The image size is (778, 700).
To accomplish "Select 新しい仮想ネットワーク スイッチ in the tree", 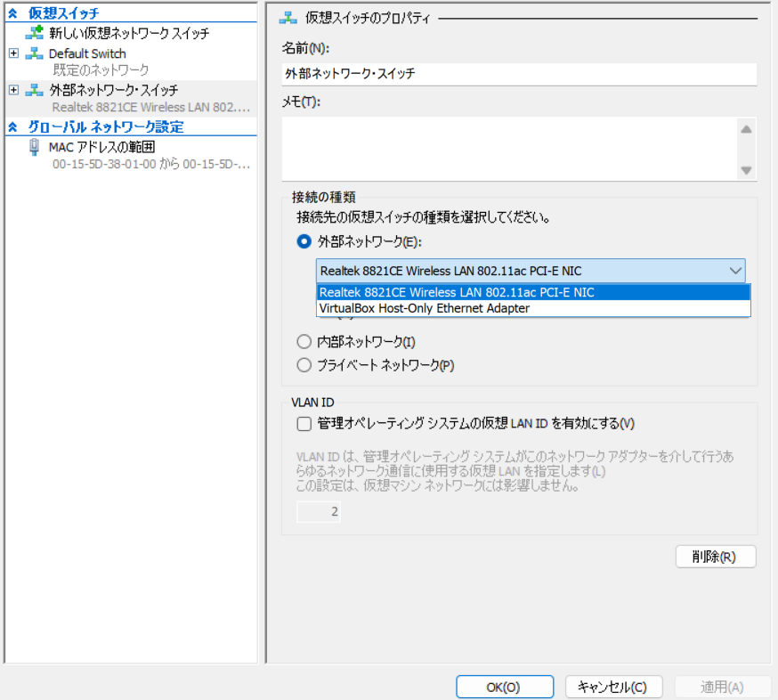I will (129, 33).
